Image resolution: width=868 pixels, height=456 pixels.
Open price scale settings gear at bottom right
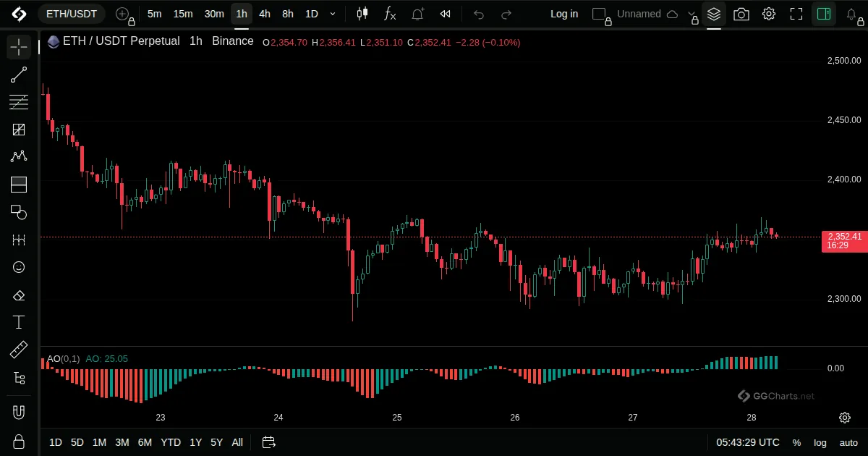point(845,418)
